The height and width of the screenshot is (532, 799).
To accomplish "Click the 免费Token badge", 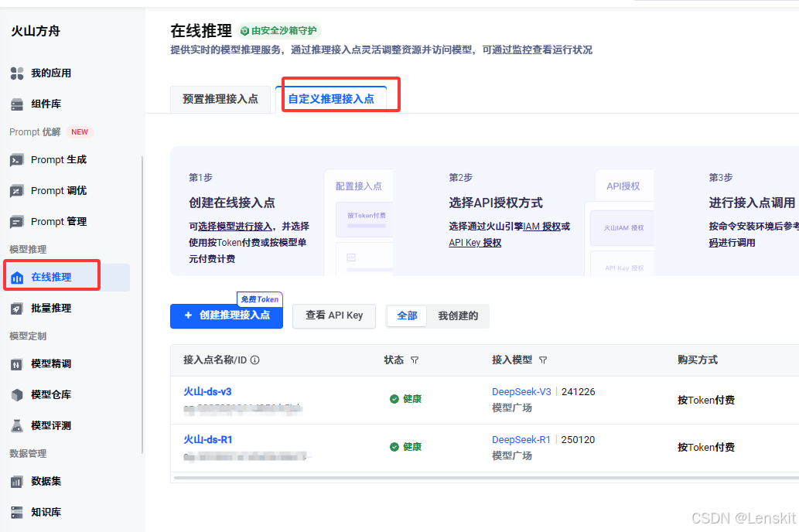I will click(260, 299).
